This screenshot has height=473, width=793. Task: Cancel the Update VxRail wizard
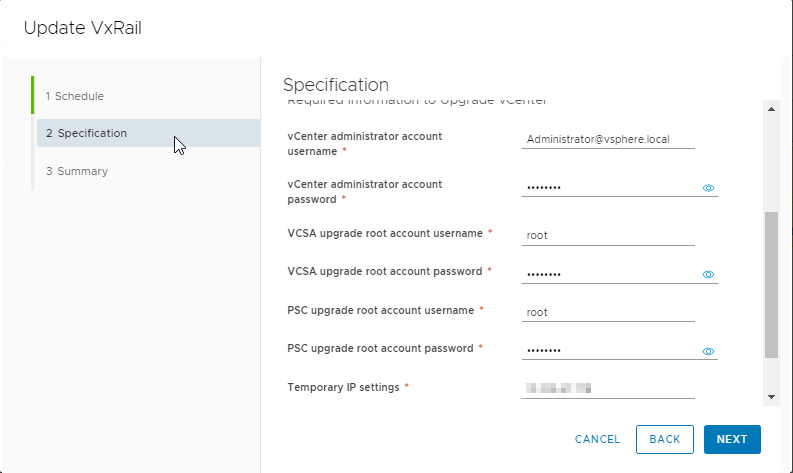click(x=598, y=439)
